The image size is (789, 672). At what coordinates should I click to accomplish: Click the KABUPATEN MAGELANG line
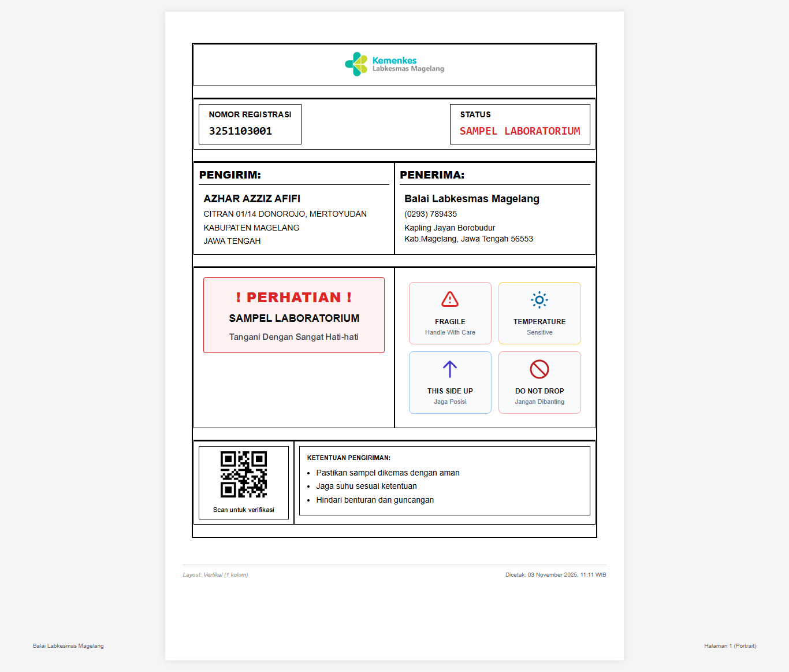251,228
